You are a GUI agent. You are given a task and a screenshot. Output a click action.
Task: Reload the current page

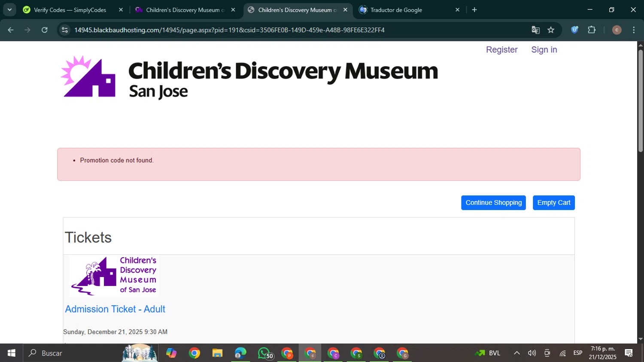45,30
